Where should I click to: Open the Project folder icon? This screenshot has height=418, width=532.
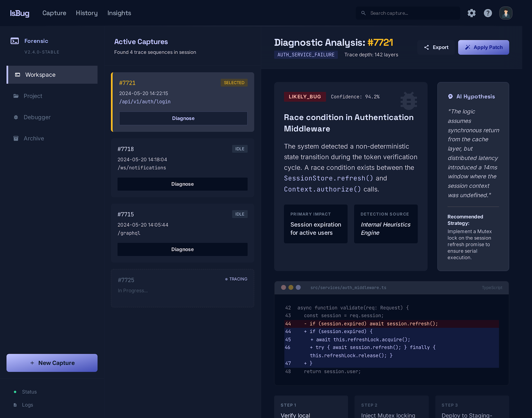[16, 96]
